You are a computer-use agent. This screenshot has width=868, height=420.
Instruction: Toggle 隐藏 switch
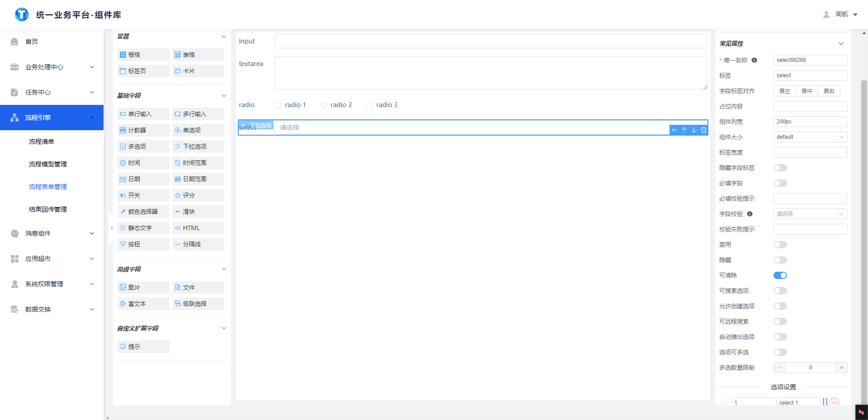(x=780, y=260)
